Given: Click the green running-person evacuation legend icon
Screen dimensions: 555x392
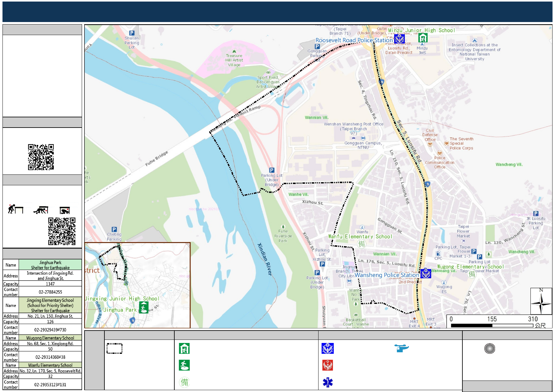Looking at the screenshot, I should [184, 365].
